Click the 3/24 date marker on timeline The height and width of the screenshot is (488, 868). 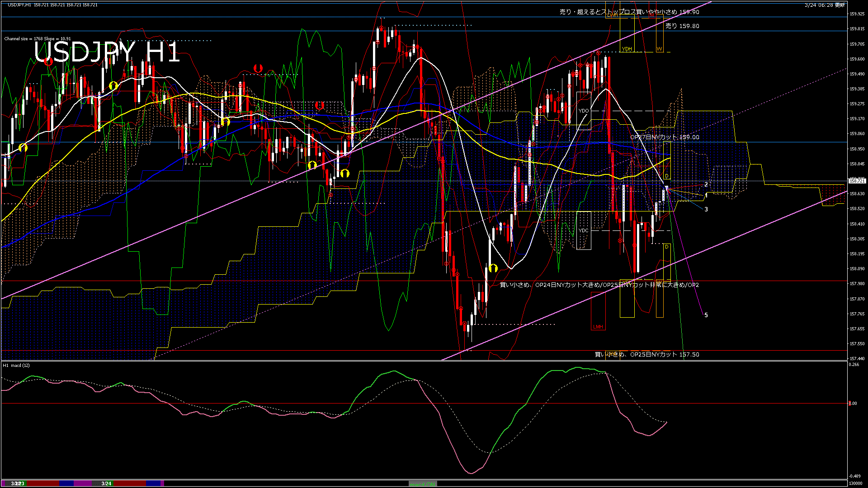tap(106, 483)
